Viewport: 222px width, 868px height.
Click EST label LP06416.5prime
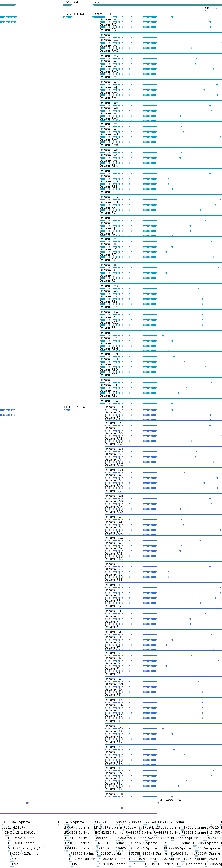(71, 822)
